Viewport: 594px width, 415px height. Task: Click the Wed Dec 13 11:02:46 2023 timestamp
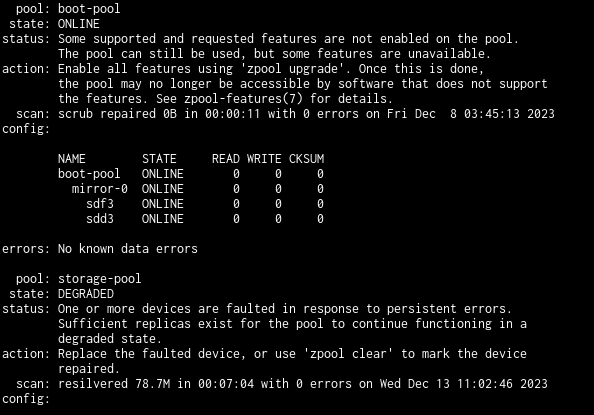click(x=464, y=384)
